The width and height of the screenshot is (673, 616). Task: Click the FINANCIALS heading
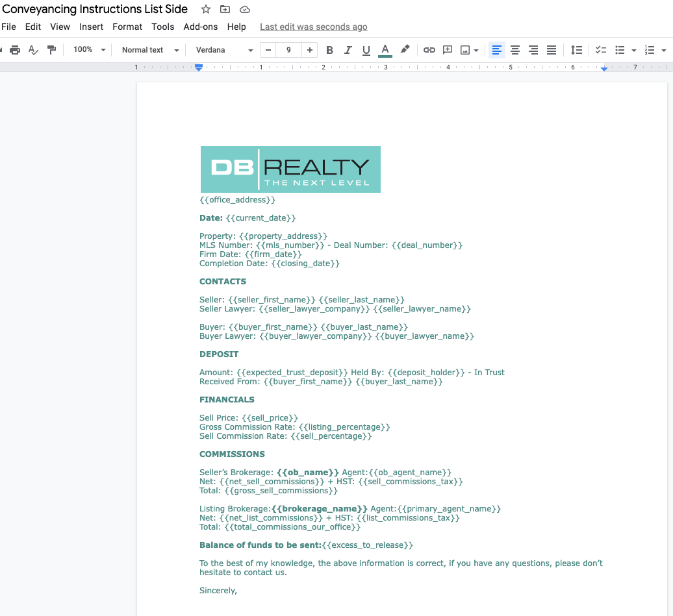pos(227,400)
